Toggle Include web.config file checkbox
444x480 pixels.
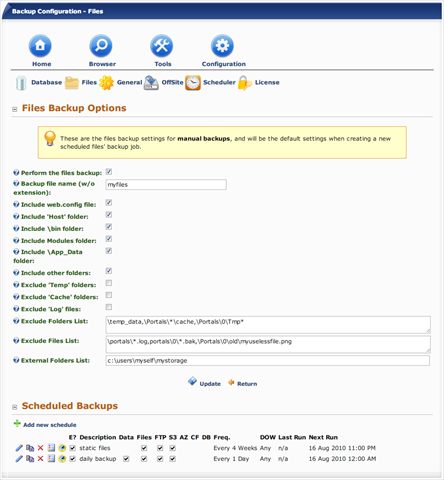pyautogui.click(x=109, y=203)
